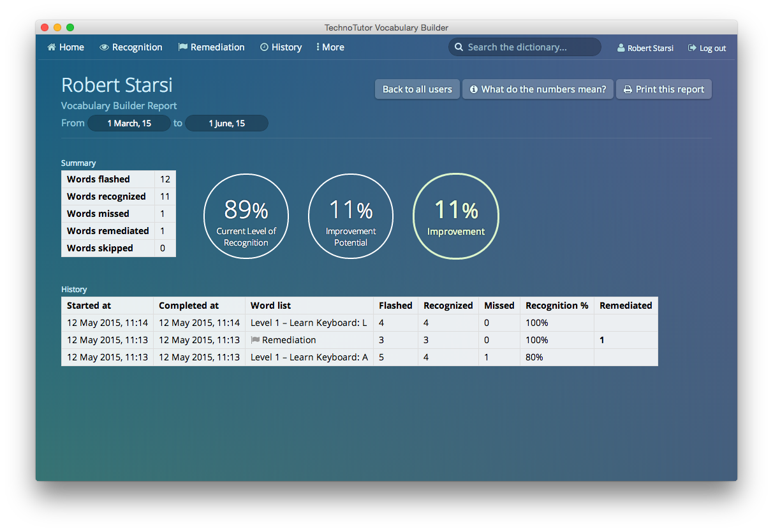Select the 11% Improvement circle indicator
The width and height of the screenshot is (773, 532).
[x=455, y=216]
